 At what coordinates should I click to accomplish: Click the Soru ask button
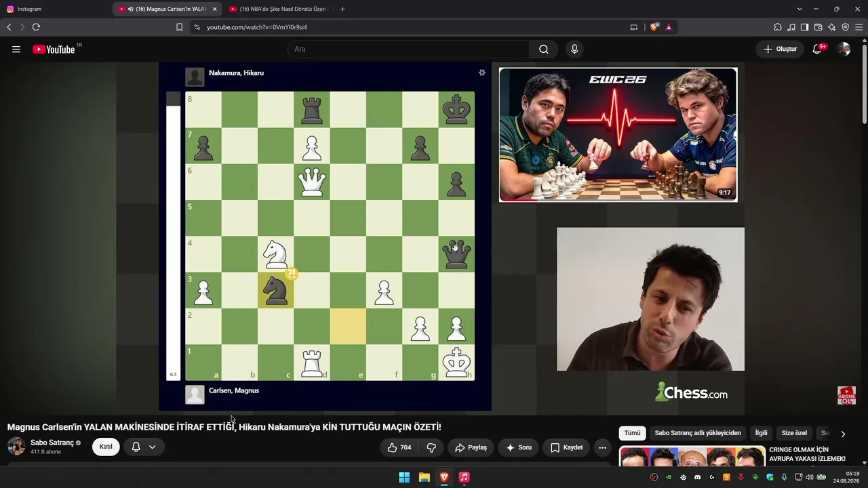(x=519, y=447)
